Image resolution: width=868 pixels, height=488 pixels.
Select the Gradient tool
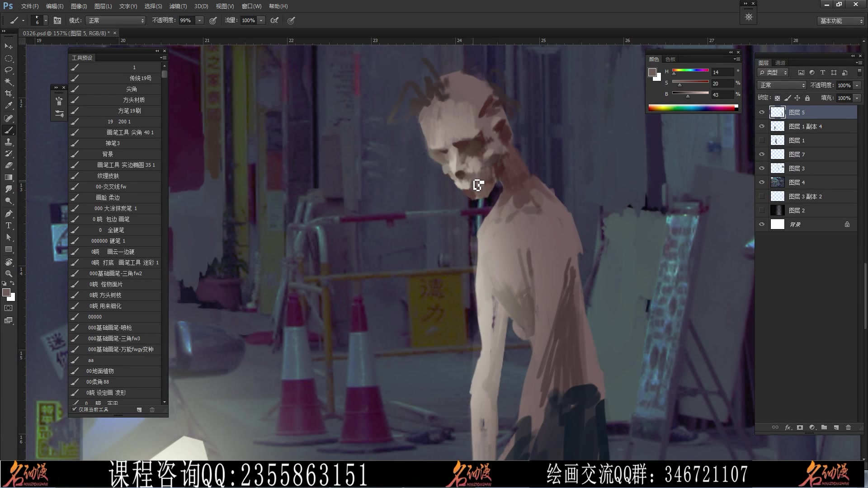pos(9,177)
